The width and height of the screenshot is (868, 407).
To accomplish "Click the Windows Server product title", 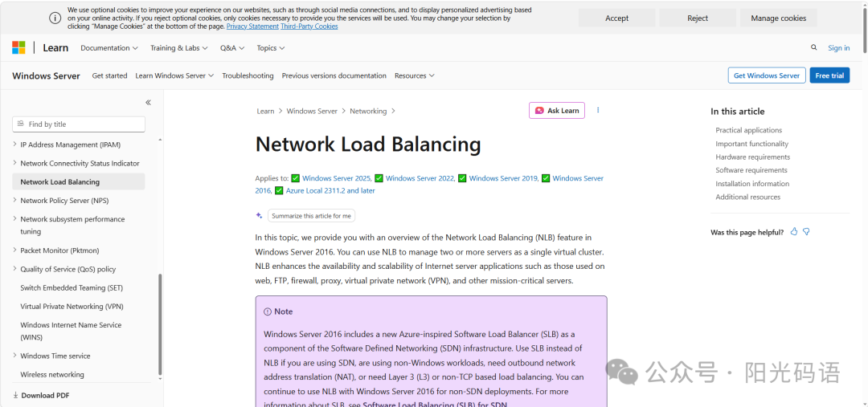I will pos(46,75).
